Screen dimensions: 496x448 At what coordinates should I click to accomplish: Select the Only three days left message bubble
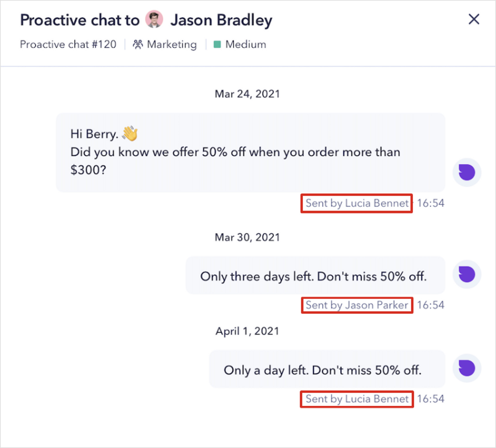(315, 275)
